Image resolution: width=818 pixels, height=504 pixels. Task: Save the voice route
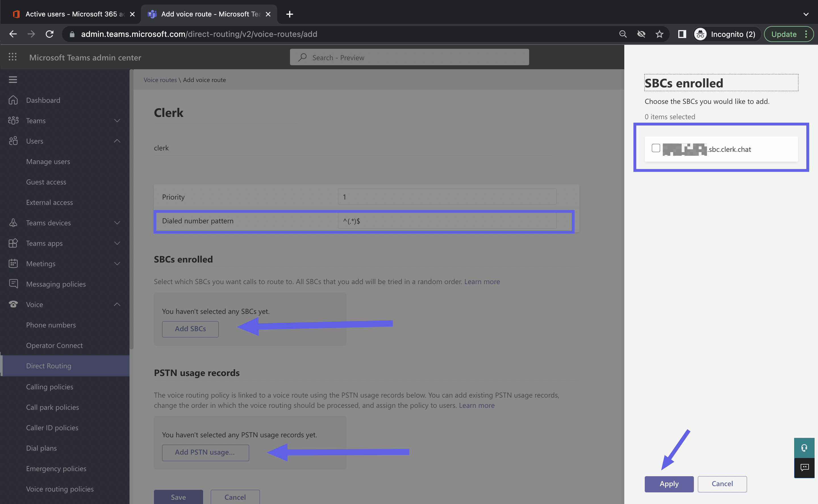pyautogui.click(x=178, y=497)
